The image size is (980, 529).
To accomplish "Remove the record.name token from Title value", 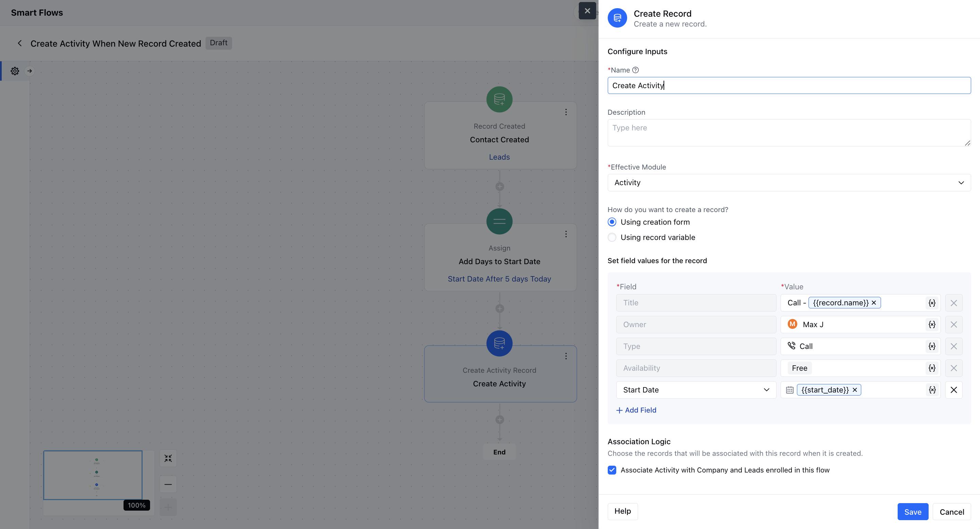I will (874, 303).
